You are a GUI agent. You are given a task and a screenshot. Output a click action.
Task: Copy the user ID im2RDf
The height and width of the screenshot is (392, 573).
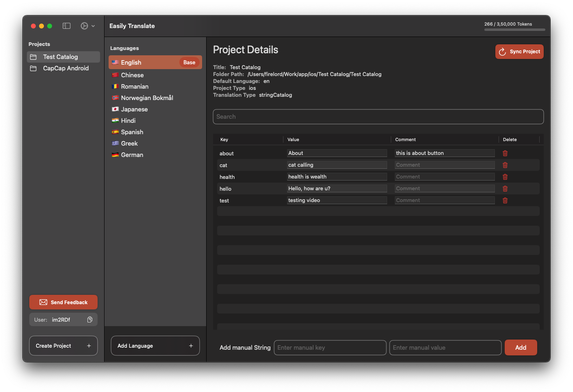(90, 320)
